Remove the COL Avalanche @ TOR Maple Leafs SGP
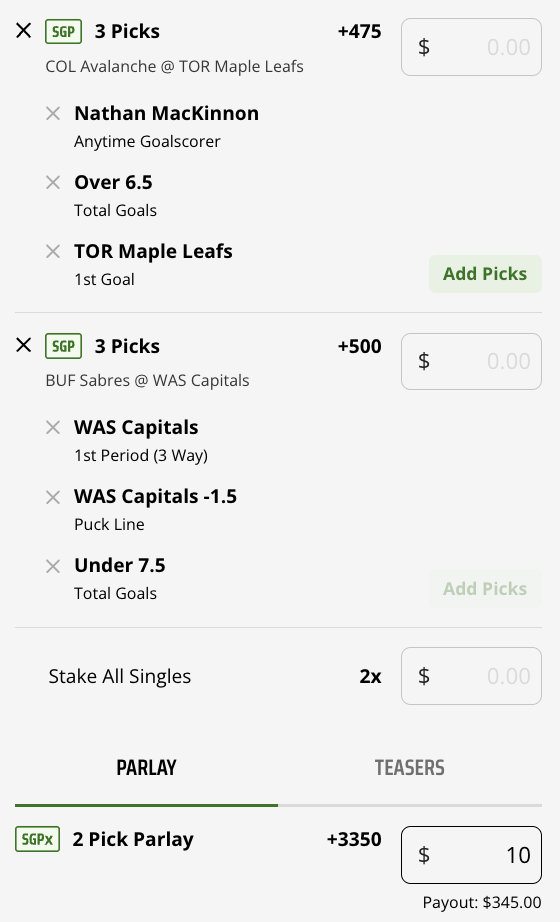560x922 pixels. click(x=24, y=31)
